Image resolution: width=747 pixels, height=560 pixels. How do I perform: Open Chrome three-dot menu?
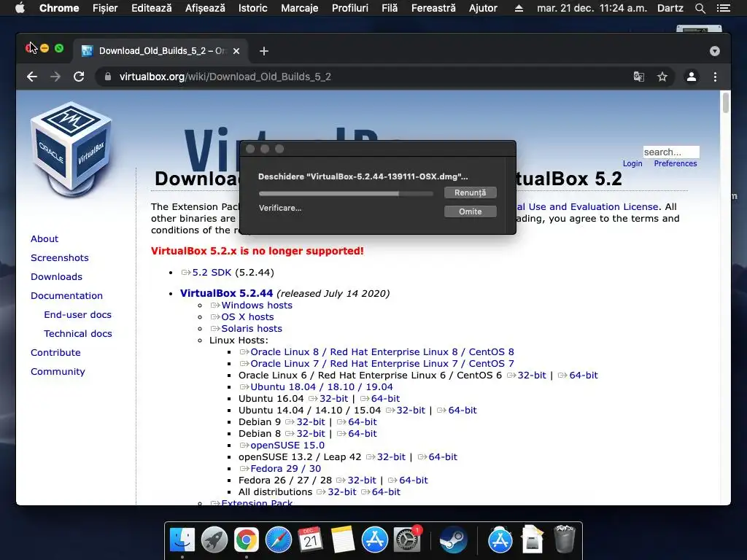click(x=715, y=77)
